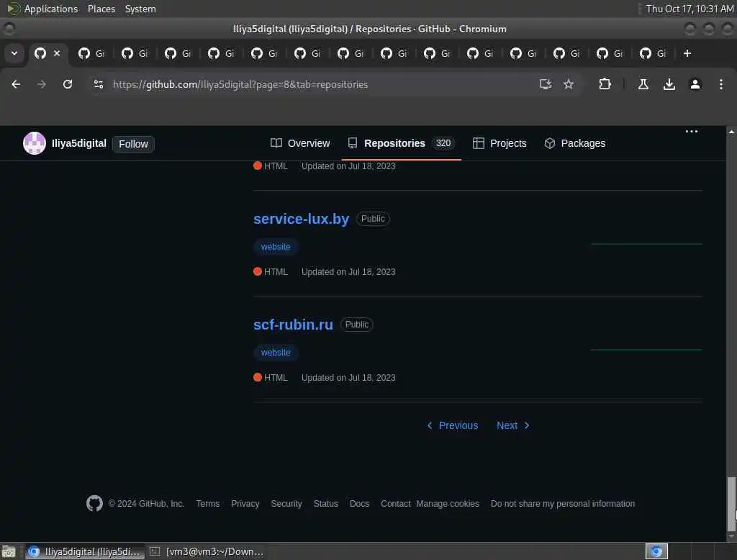Open the Contact footer link
737x560 pixels.
click(395, 504)
